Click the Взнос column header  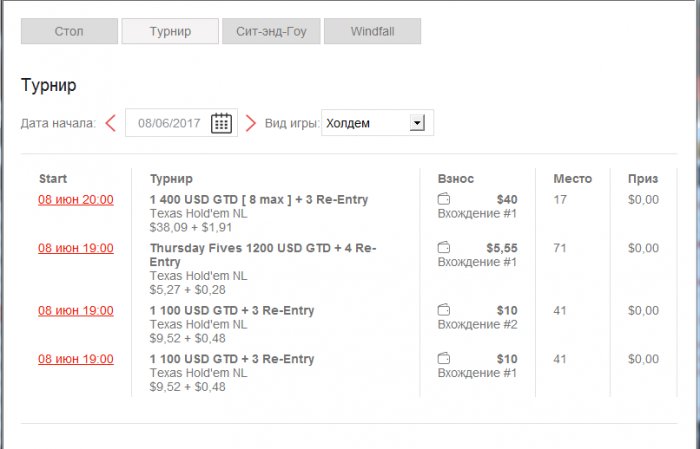coord(456,179)
